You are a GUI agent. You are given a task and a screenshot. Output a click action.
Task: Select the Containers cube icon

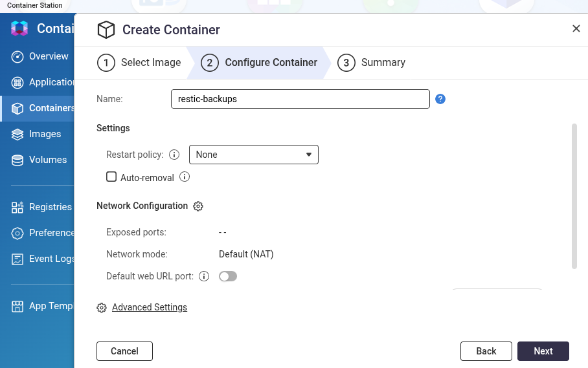pos(17,108)
